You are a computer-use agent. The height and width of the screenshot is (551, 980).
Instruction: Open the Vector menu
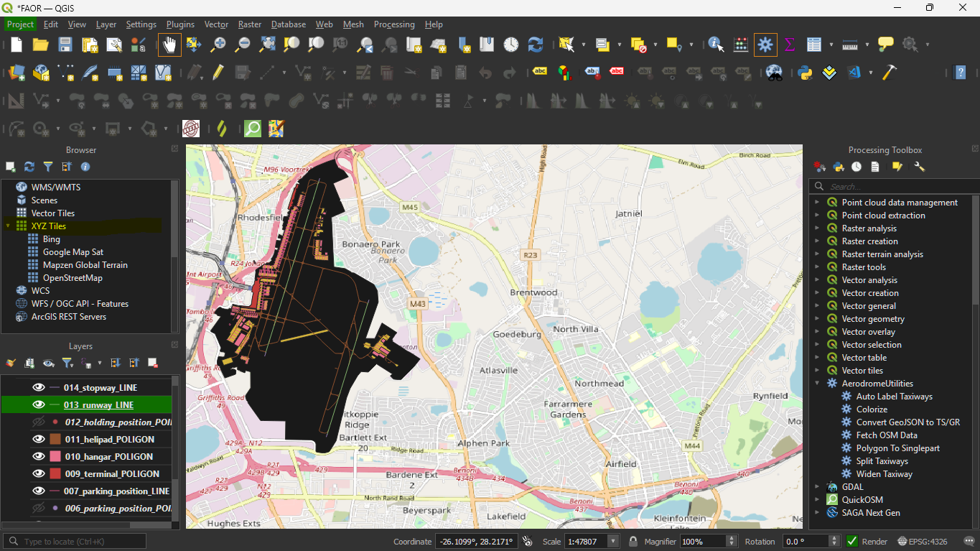click(216, 24)
